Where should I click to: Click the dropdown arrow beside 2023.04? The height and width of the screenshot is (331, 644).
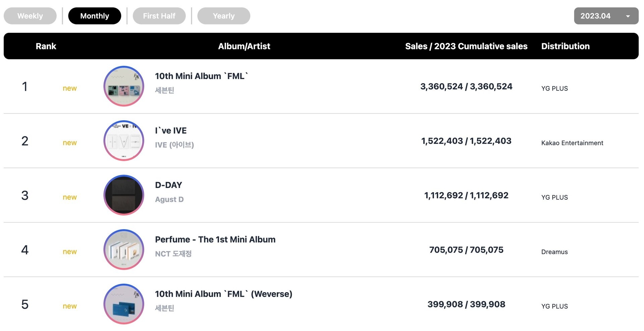[628, 16]
